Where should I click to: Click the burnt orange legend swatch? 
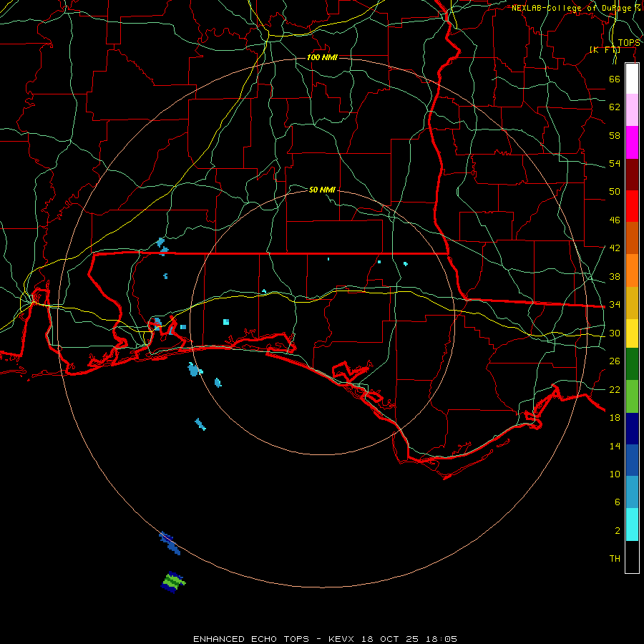(632, 238)
